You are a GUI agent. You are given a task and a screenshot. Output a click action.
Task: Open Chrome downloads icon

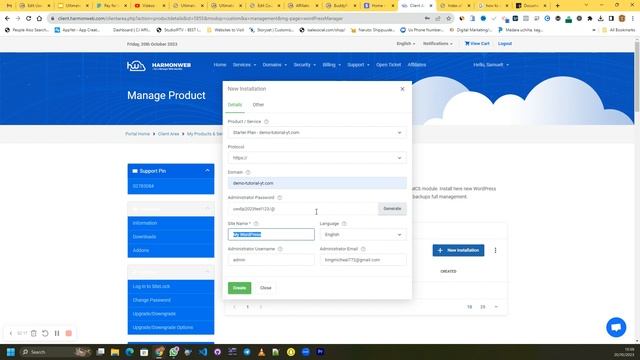[600, 18]
